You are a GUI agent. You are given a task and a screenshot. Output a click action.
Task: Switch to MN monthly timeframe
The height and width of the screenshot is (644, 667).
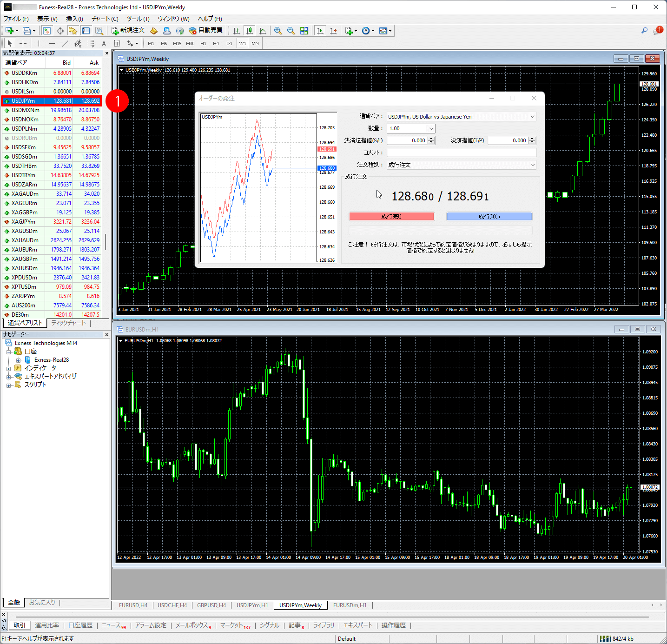click(x=255, y=43)
